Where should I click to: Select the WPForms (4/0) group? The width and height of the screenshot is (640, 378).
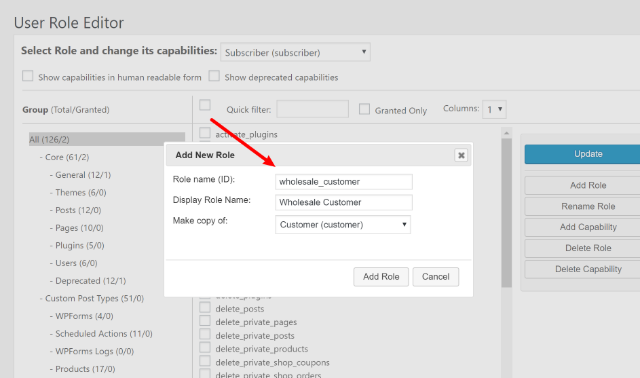pos(84,316)
